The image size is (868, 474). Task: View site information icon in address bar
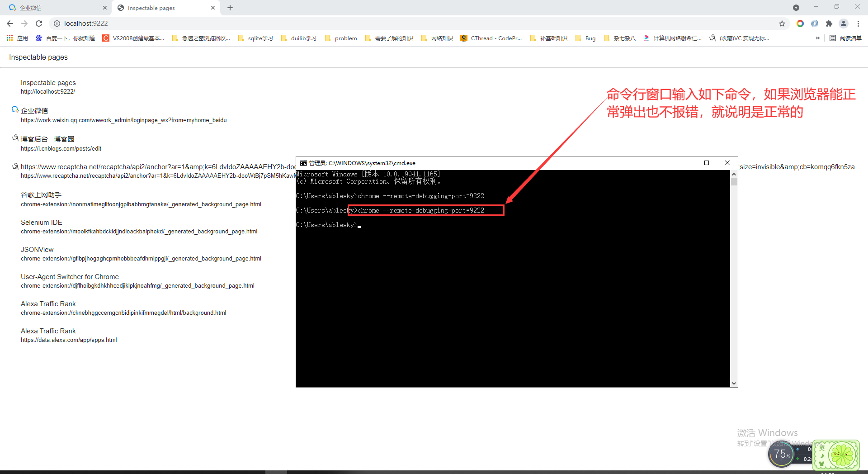(x=57, y=24)
